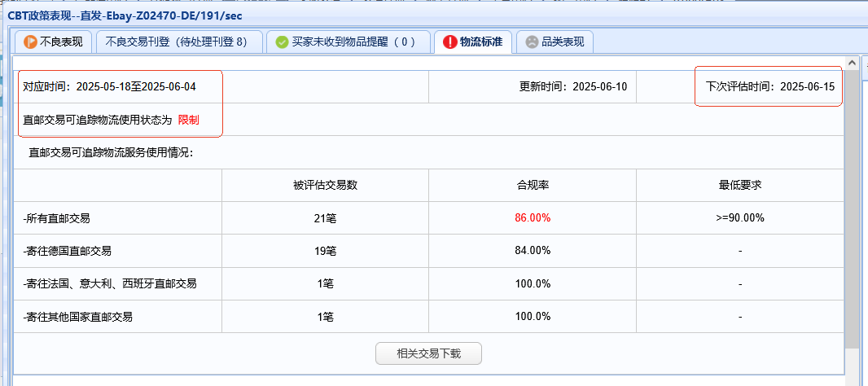Click the 下次评估时间：2025-06-15 text

(x=770, y=87)
